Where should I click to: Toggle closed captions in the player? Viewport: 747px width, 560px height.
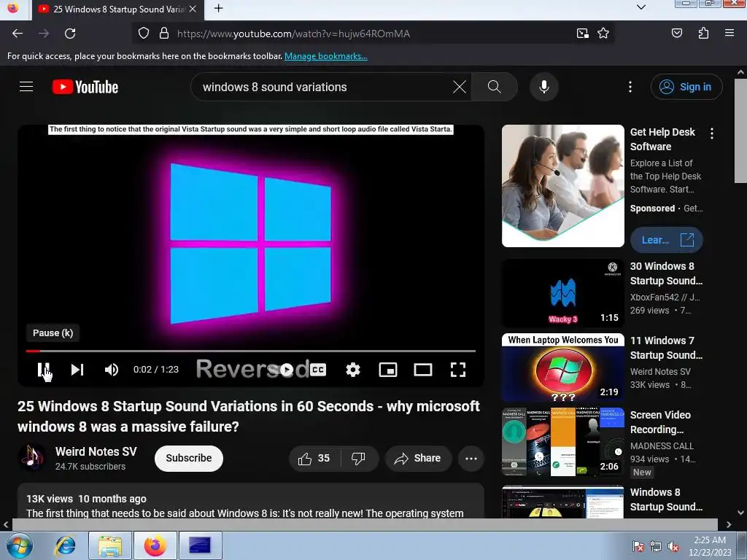tap(318, 370)
